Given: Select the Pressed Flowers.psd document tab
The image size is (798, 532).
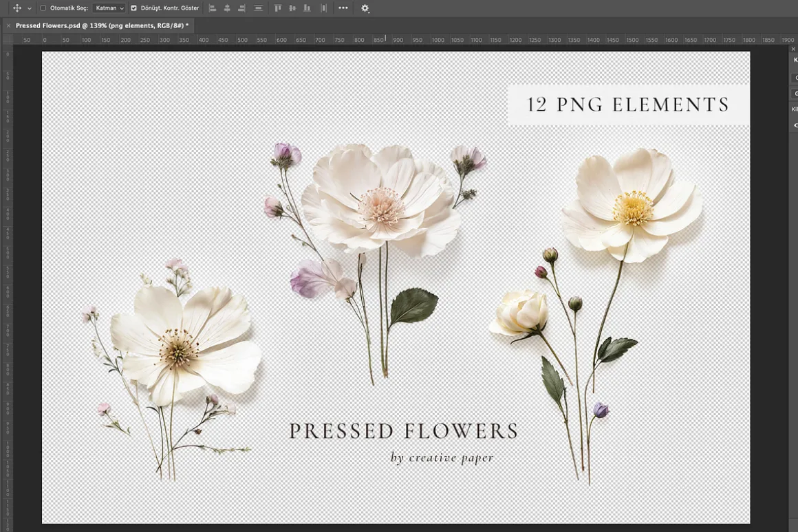Looking at the screenshot, I should 102,25.
